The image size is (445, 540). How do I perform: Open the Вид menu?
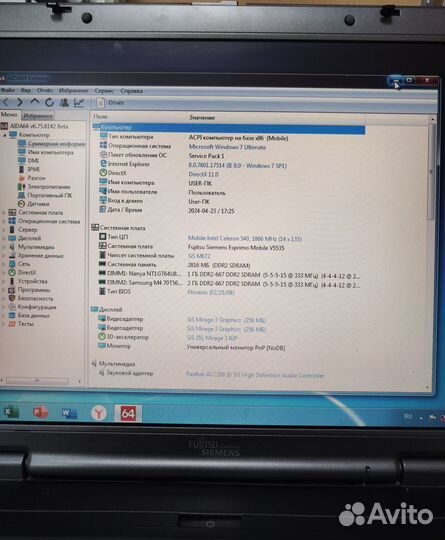click(x=26, y=91)
